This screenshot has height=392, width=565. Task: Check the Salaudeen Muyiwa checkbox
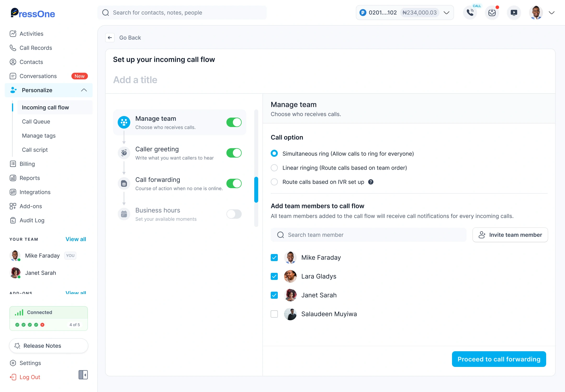[274, 314]
